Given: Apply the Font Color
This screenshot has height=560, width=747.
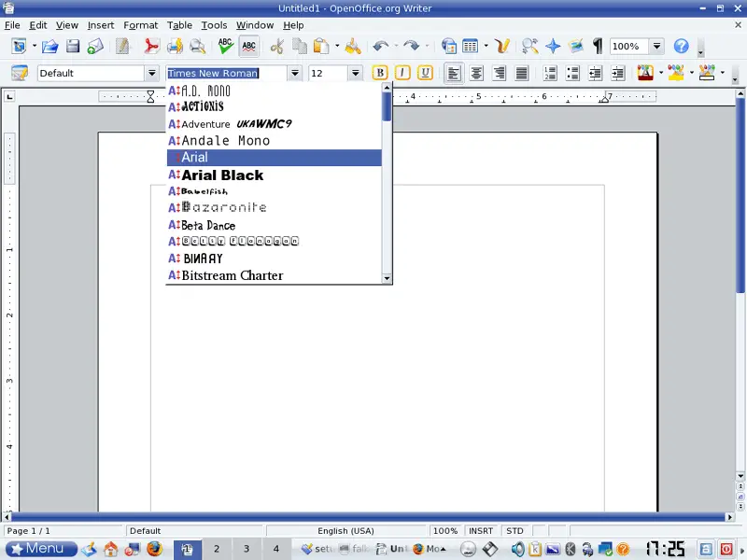Looking at the screenshot, I should [x=645, y=73].
